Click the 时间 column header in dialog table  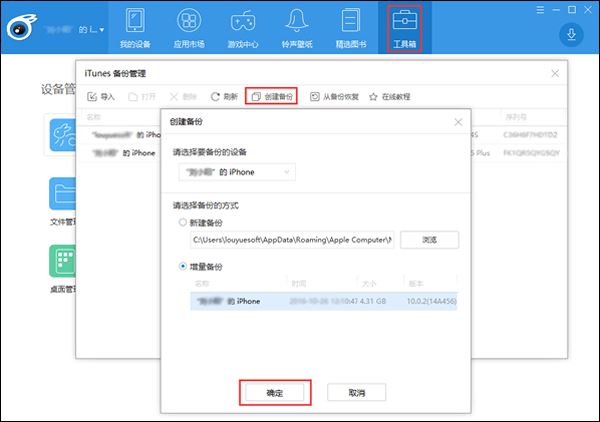pyautogui.click(x=299, y=284)
